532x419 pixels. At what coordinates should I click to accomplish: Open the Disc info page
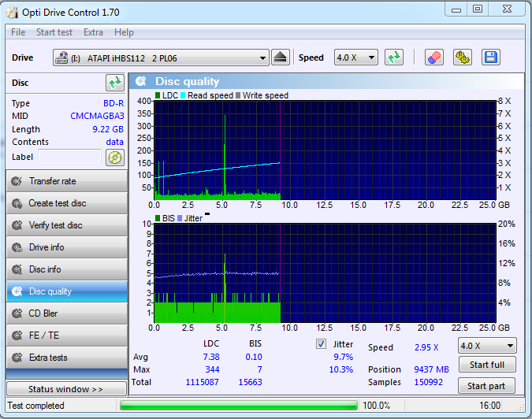tap(67, 269)
